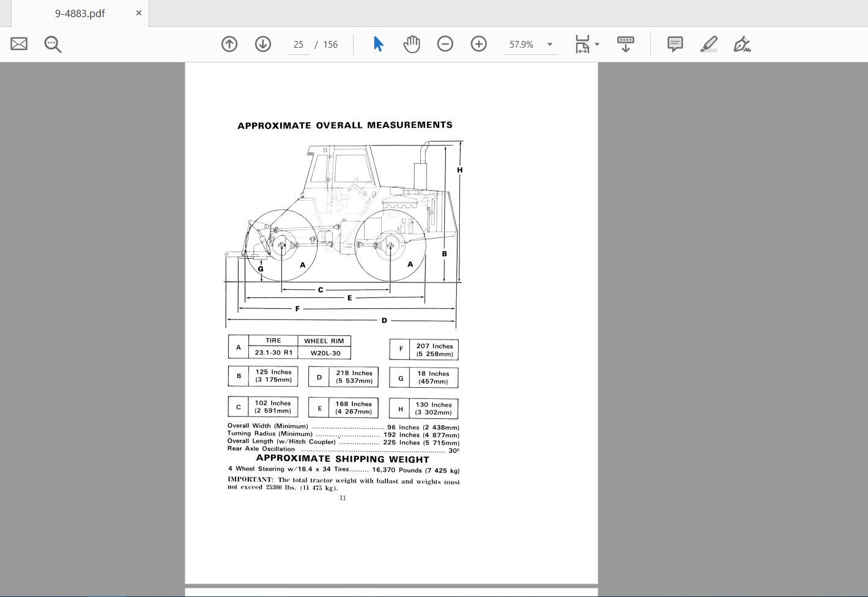Screen dimensions: 868x597
Task: Open the Comment tool
Action: [675, 43]
